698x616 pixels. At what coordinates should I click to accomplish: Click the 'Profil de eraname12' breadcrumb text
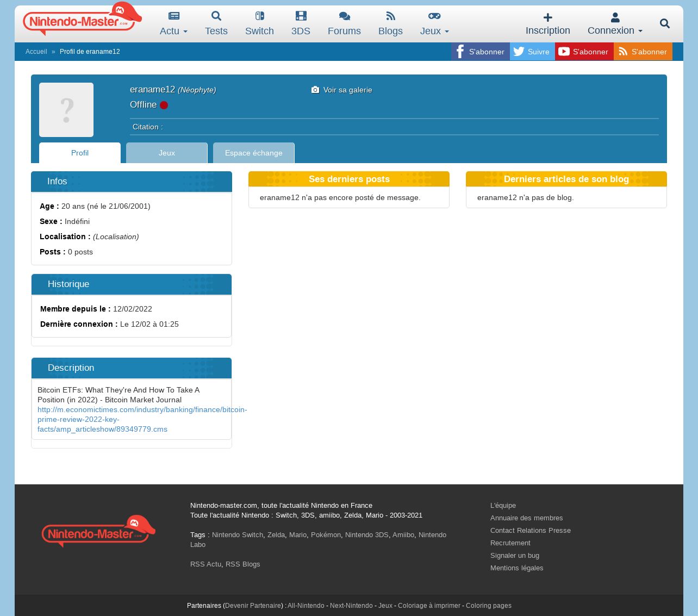pos(90,52)
